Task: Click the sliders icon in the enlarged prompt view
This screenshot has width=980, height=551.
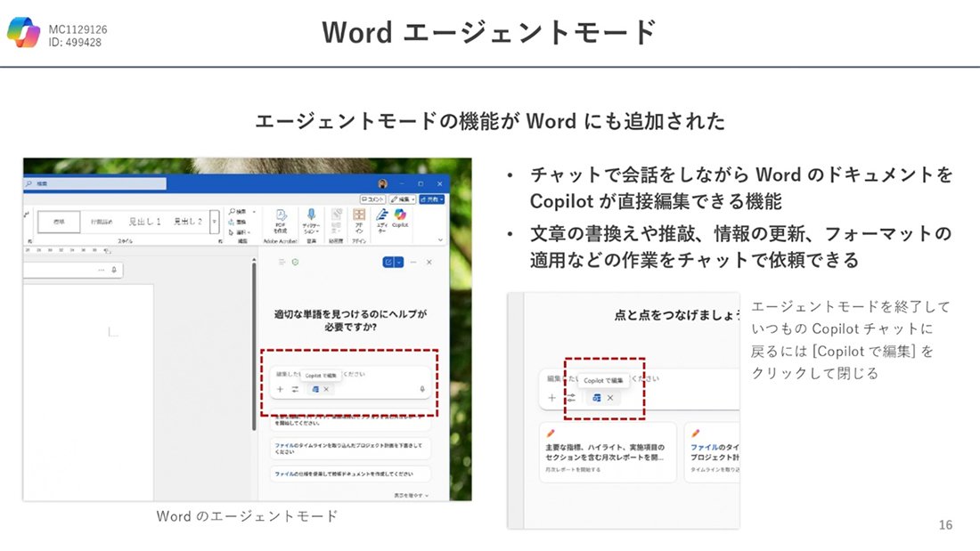Action: pyautogui.click(x=571, y=398)
